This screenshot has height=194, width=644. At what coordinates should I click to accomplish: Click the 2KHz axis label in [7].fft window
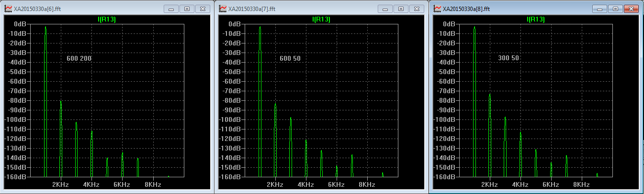click(274, 184)
